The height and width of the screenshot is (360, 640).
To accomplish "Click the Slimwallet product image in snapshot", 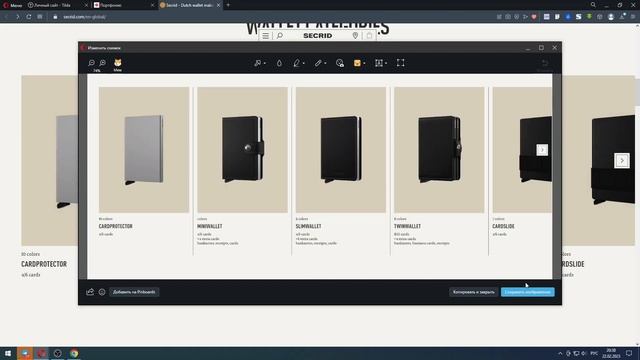I will [341, 150].
